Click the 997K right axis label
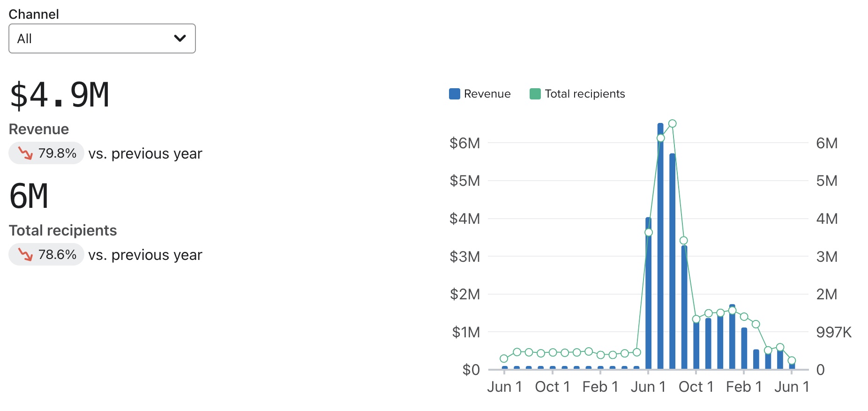Screen dimensions: 868x411 pos(833,332)
